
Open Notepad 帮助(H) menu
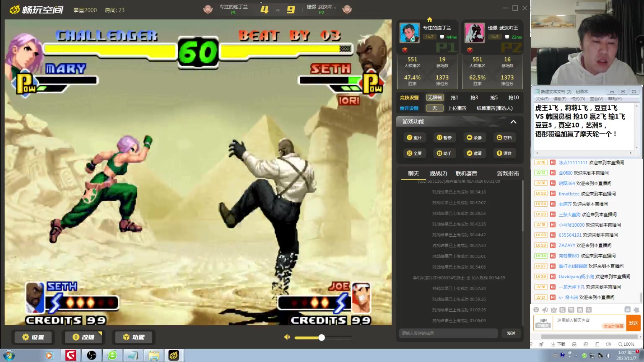coord(615,99)
